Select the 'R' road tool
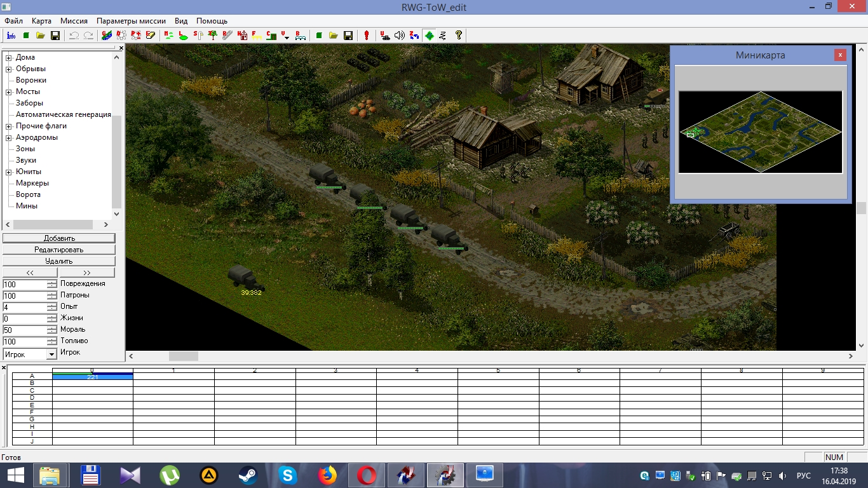Screen dimensions: 868x488 (227, 36)
